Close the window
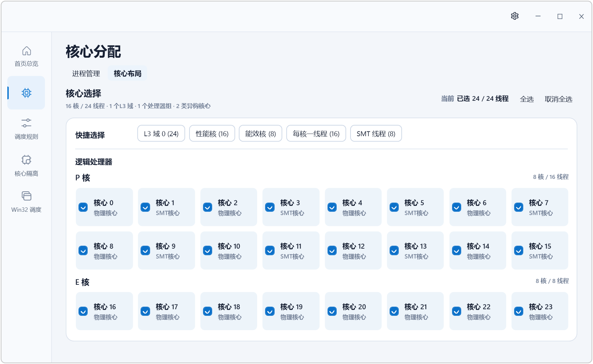This screenshot has width=593, height=364. pyautogui.click(x=581, y=16)
